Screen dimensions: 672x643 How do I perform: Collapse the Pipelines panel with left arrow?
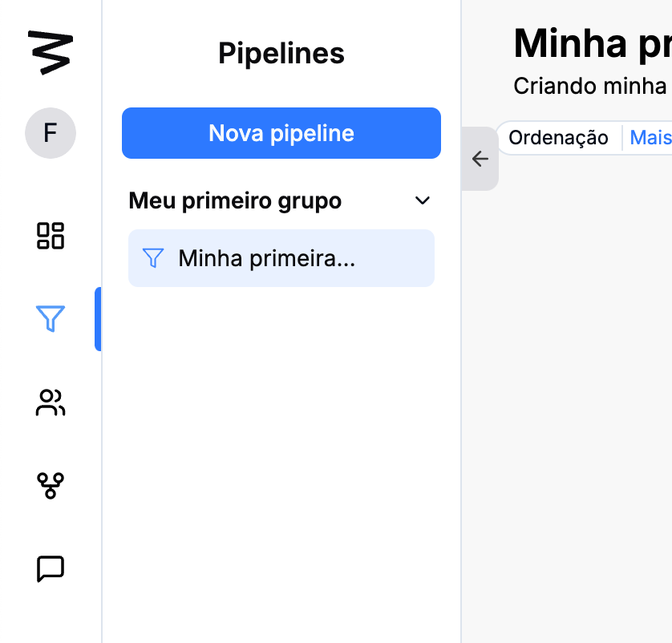(x=480, y=159)
